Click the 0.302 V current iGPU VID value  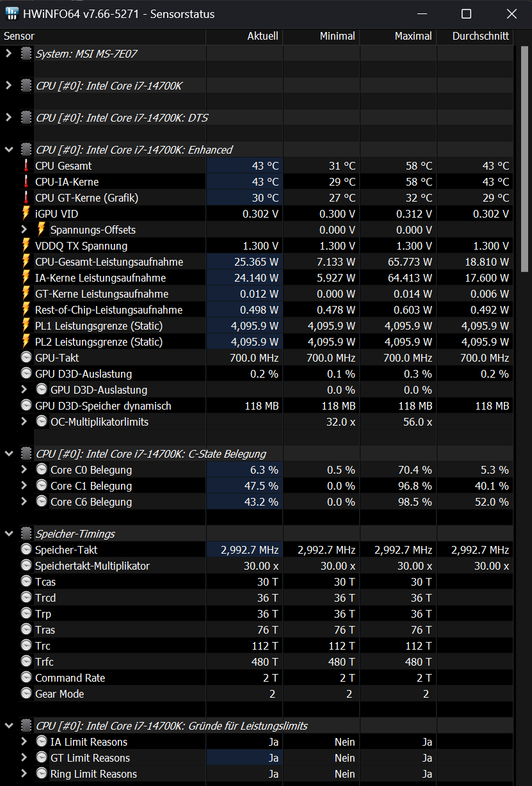pyautogui.click(x=261, y=214)
